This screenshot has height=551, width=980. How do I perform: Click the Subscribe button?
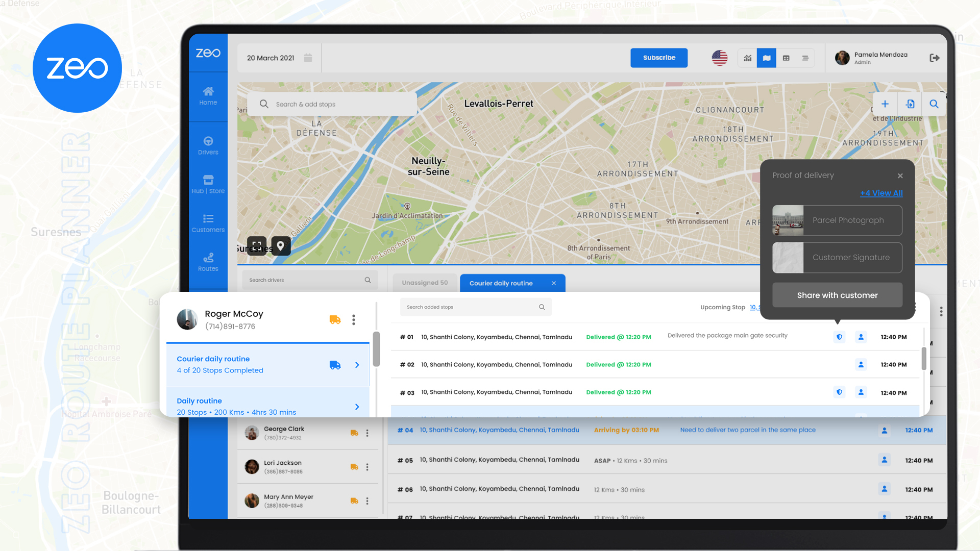coord(659,58)
